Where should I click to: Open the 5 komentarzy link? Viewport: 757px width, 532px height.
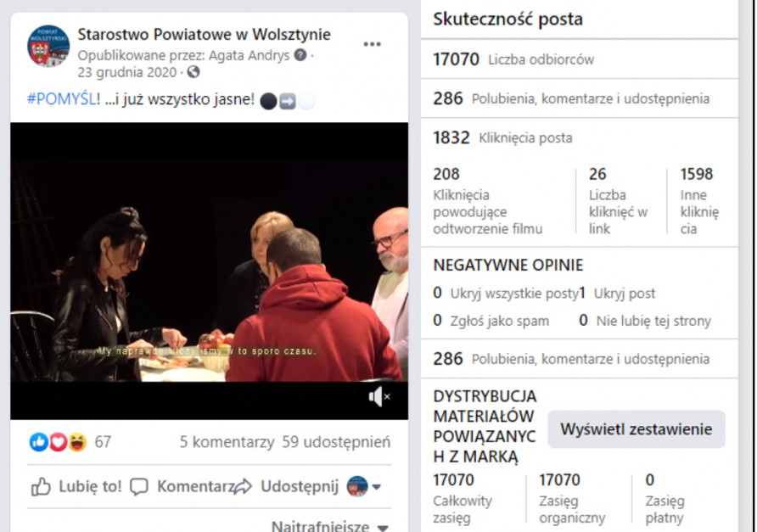[x=227, y=442]
